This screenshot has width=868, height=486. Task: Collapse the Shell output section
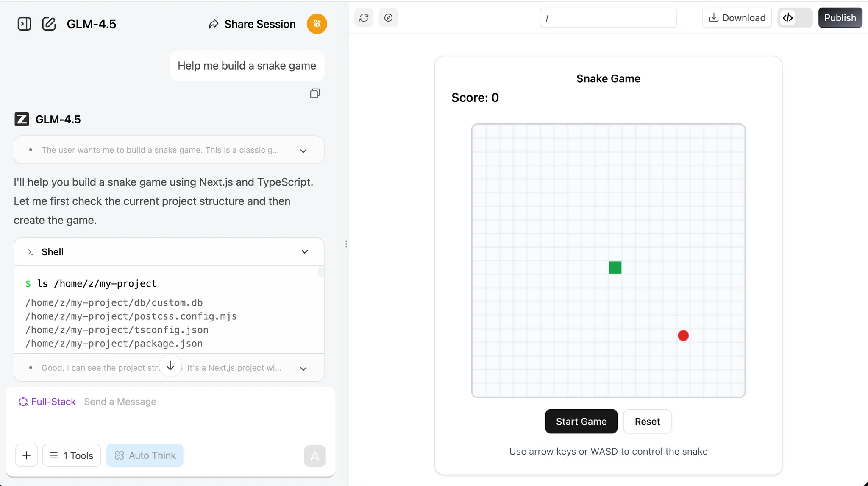(304, 252)
